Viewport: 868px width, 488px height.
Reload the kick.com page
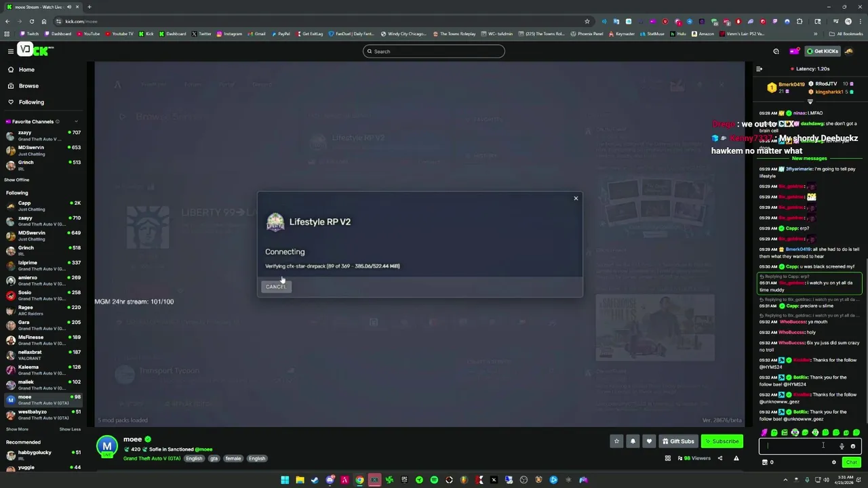[x=31, y=21]
